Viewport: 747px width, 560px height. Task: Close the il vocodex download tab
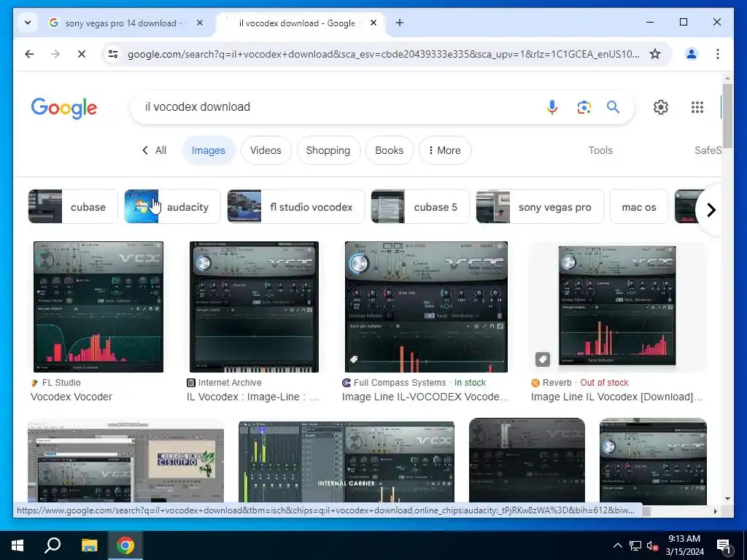(x=373, y=23)
